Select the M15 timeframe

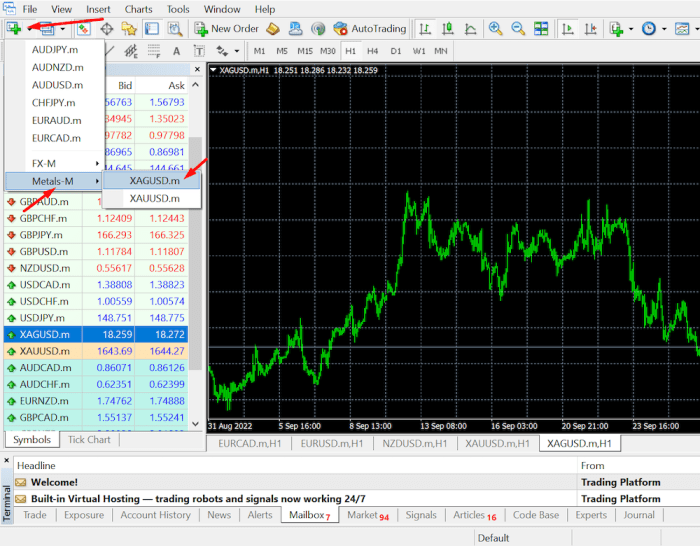(305, 51)
